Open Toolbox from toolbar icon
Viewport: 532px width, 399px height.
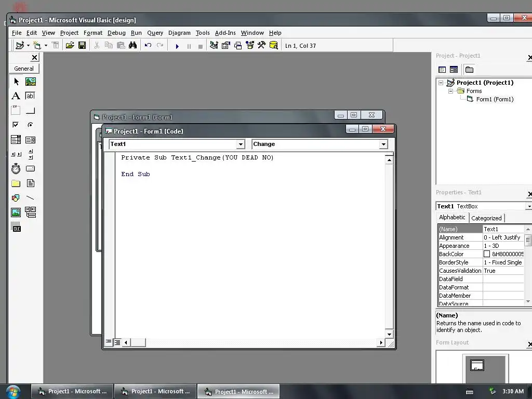262,45
